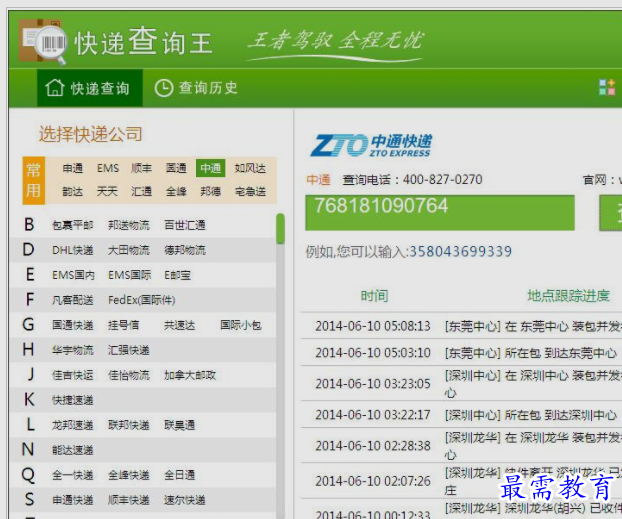Click the ZTO 中通快递 logo
The height and width of the screenshot is (519, 622).
coord(371,145)
